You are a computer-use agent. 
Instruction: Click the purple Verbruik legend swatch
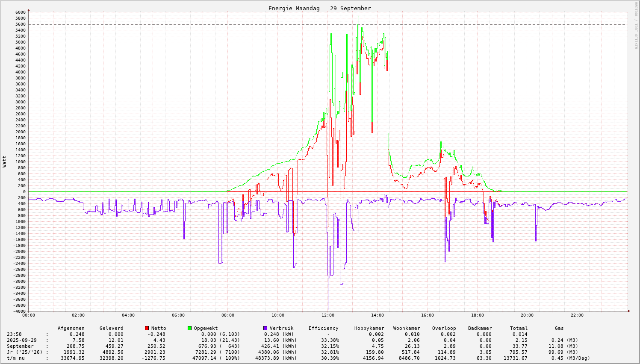point(265,328)
